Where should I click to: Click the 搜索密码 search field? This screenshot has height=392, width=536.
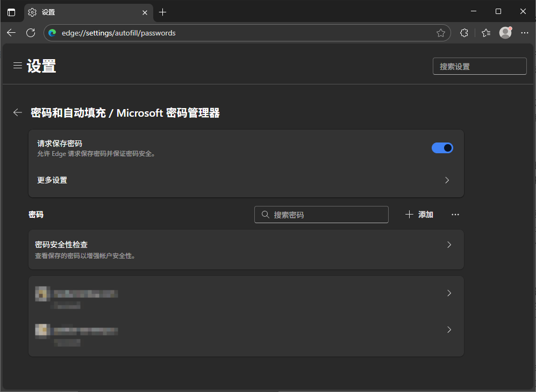click(x=321, y=214)
